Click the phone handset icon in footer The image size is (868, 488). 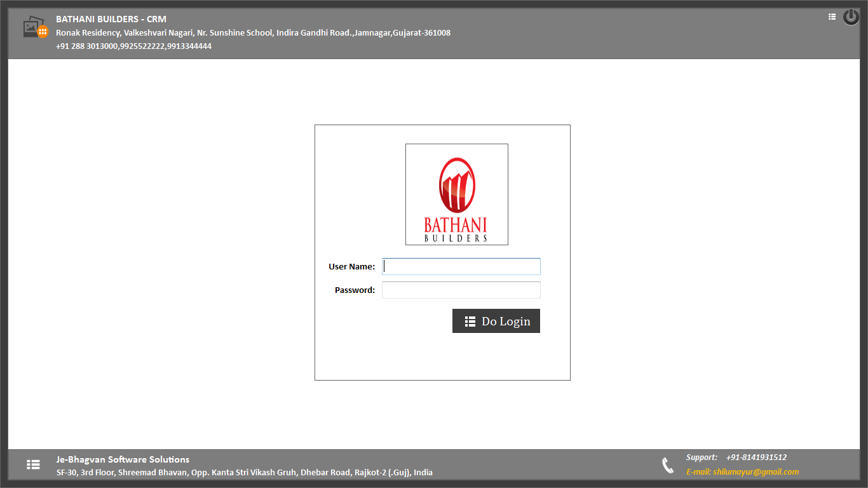coord(668,465)
